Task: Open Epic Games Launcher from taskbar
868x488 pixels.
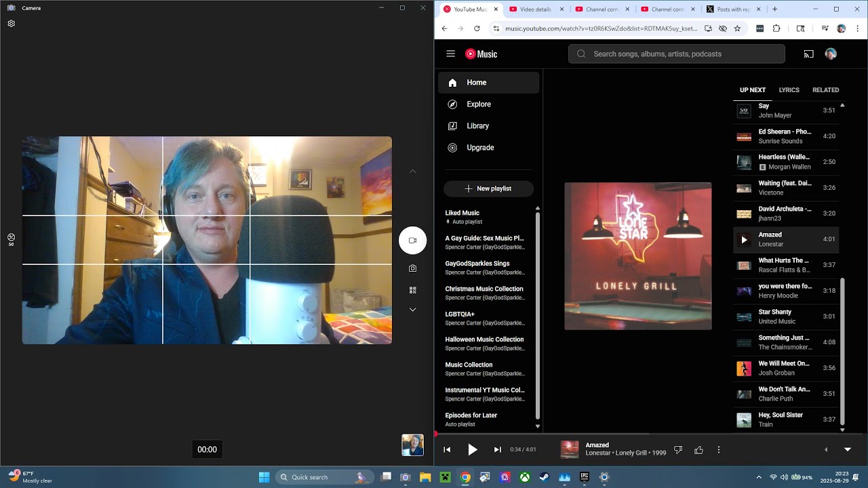Action: tap(585, 477)
